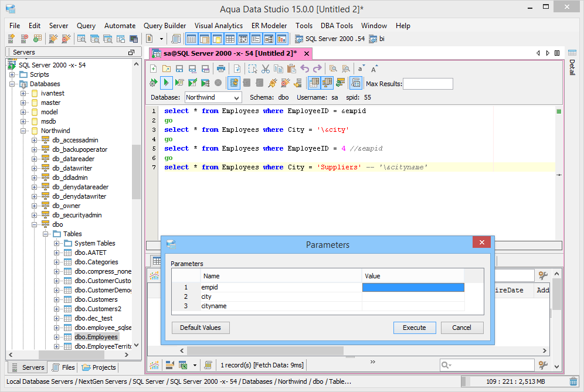
Task: Click the Register Server icon in main toolbar
Action: [x=11, y=39]
